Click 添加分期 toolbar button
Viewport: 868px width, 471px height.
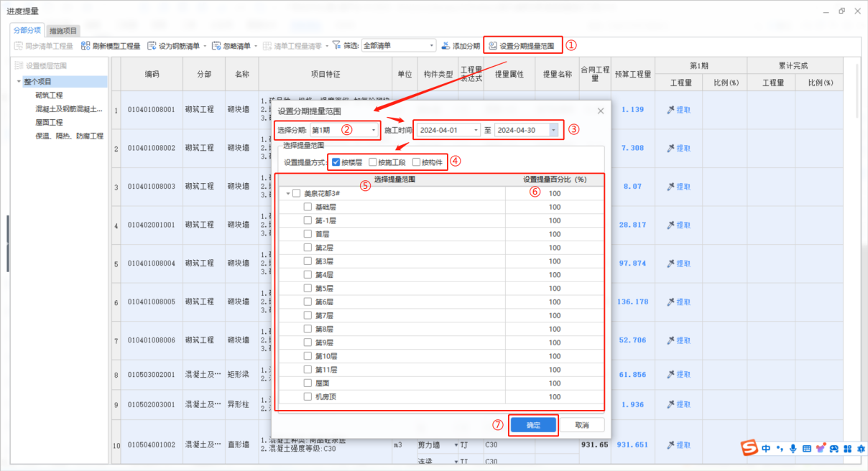[460, 46]
